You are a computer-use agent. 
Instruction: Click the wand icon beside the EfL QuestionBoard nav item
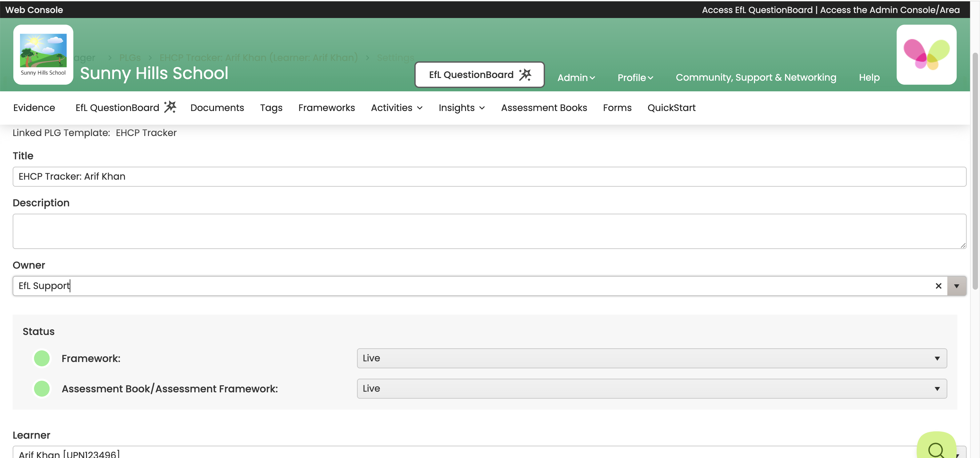coord(170,107)
